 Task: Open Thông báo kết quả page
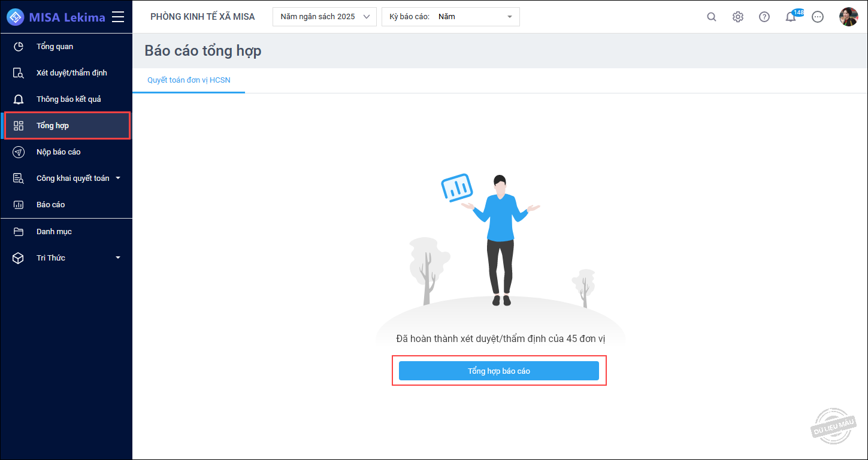[x=68, y=99]
